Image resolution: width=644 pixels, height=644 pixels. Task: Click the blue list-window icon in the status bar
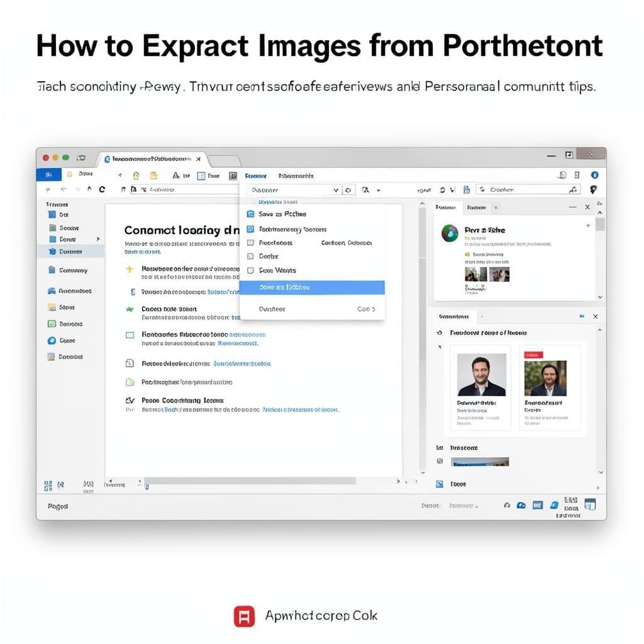pyautogui.click(x=538, y=505)
